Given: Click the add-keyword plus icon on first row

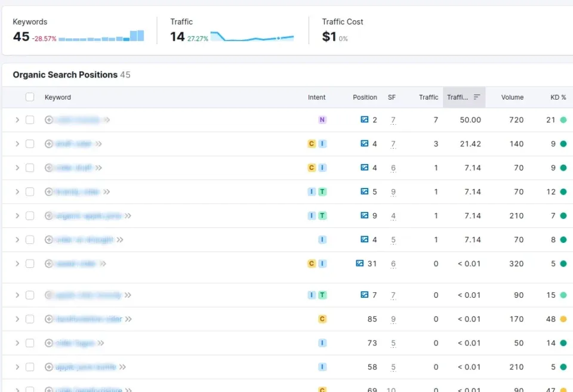Looking at the screenshot, I should (x=48, y=119).
